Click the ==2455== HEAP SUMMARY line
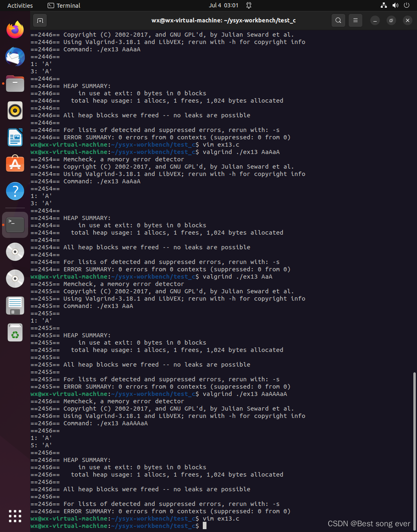Viewport: 417px width, 532px height. (x=70, y=335)
